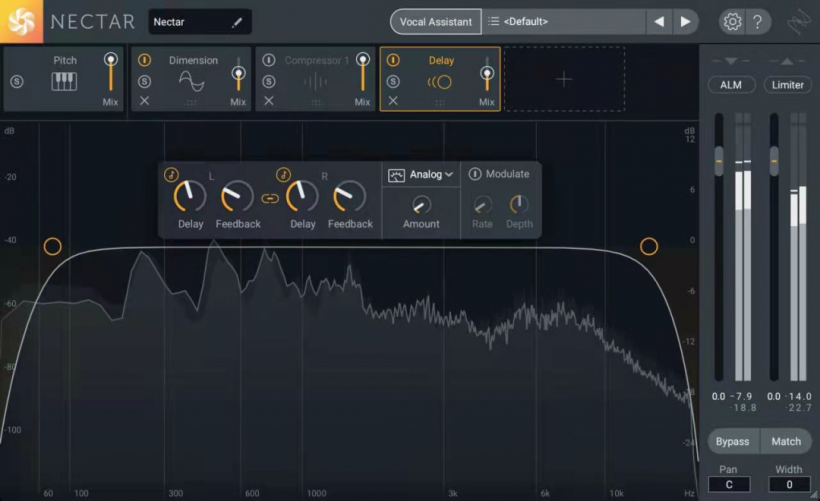Click the Bypass button
This screenshot has width=820, height=501.
click(732, 441)
